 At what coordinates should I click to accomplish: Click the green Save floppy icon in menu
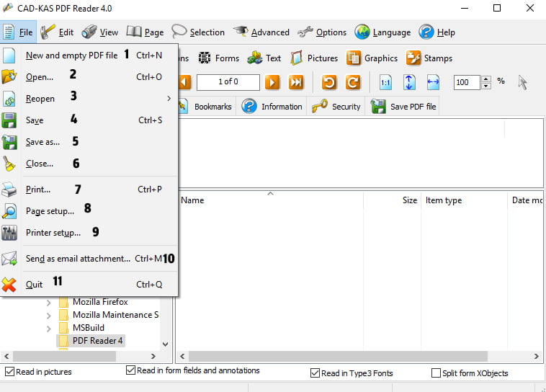[x=9, y=120]
